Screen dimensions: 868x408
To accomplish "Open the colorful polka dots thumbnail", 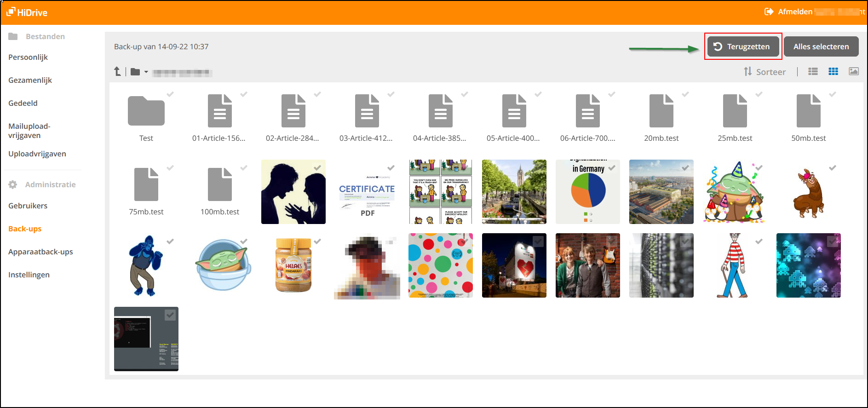I will coord(441,265).
